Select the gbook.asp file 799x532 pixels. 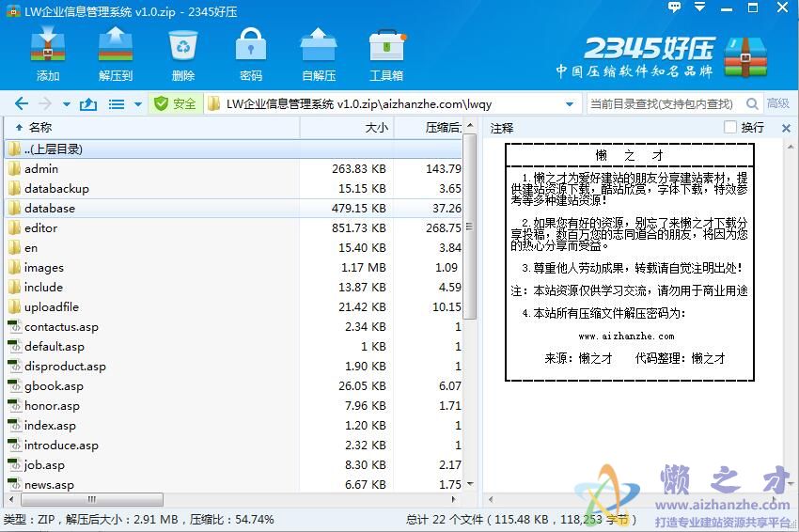[x=233, y=385]
